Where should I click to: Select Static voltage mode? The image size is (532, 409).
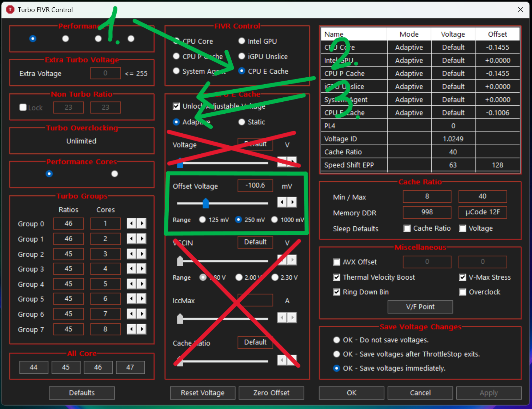pos(241,122)
